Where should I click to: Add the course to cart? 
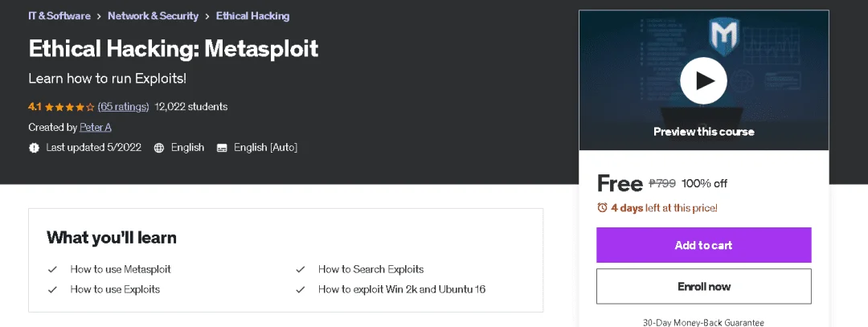[x=703, y=245]
